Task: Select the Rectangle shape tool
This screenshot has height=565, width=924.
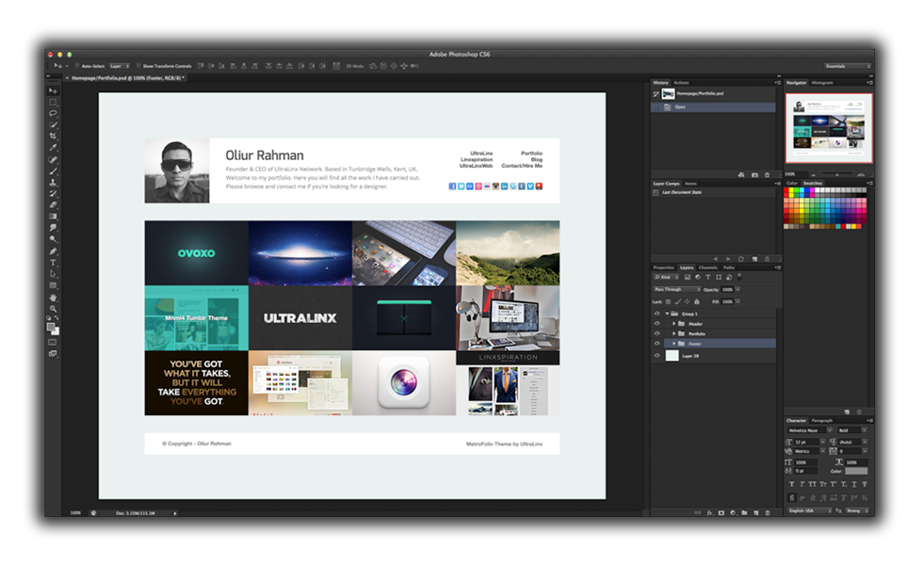Action: point(53,285)
